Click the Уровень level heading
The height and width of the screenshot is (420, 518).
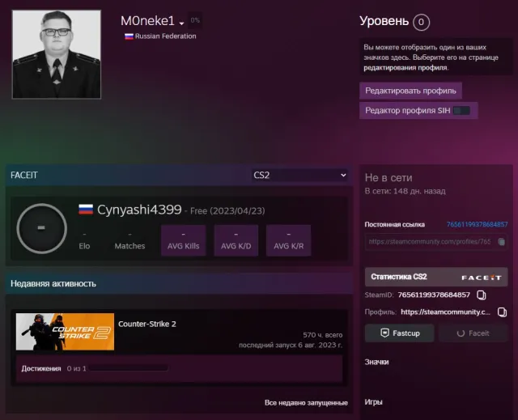(x=384, y=21)
